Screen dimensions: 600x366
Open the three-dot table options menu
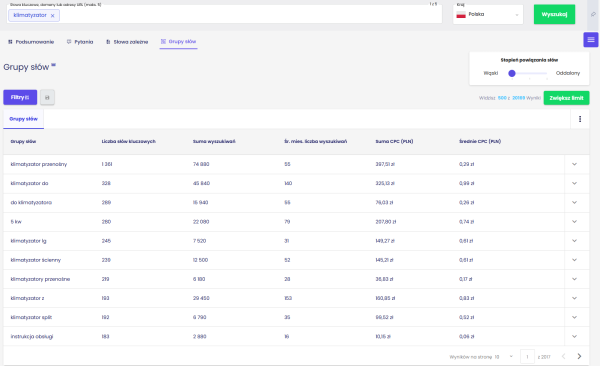click(x=580, y=119)
